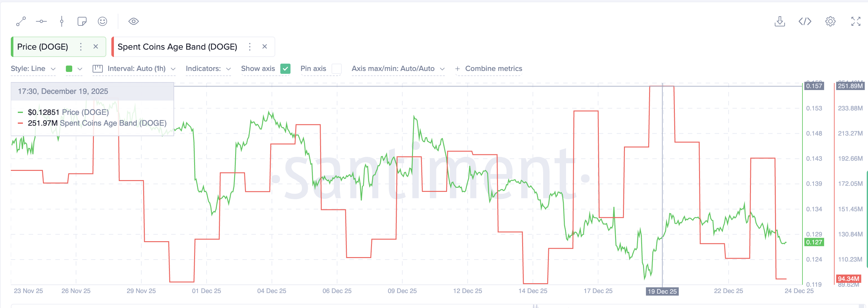Screen dimensions: 868x308
Task: Select the horizontal line tool
Action: click(41, 21)
